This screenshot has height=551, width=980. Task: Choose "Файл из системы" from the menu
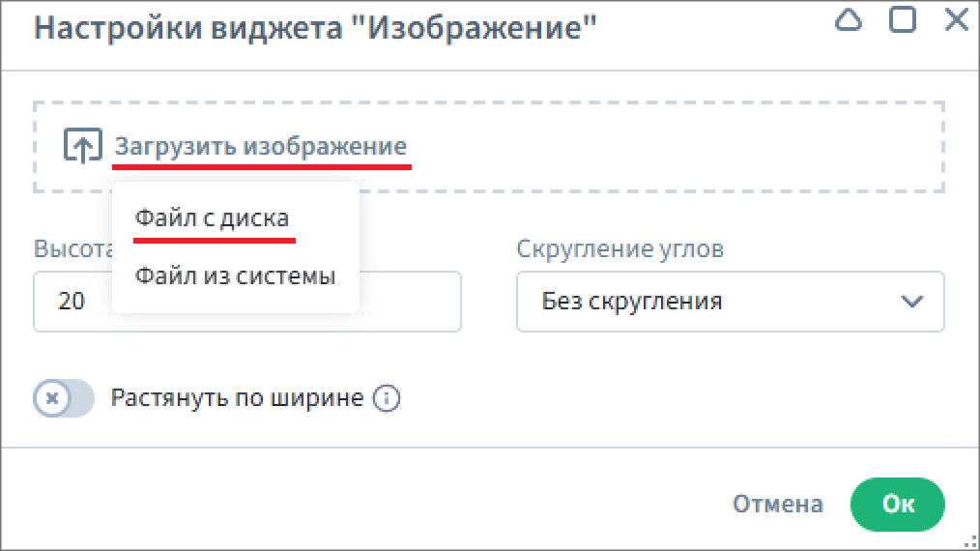tap(235, 276)
